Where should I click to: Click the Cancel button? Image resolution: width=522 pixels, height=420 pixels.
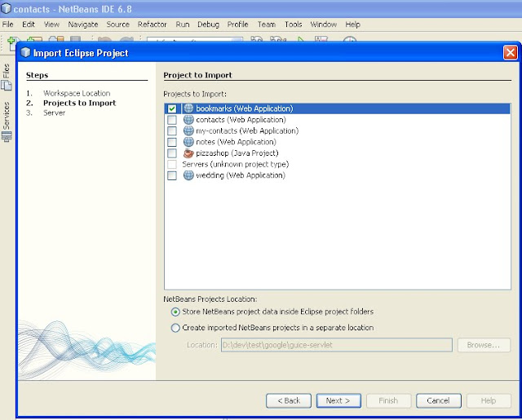click(439, 400)
